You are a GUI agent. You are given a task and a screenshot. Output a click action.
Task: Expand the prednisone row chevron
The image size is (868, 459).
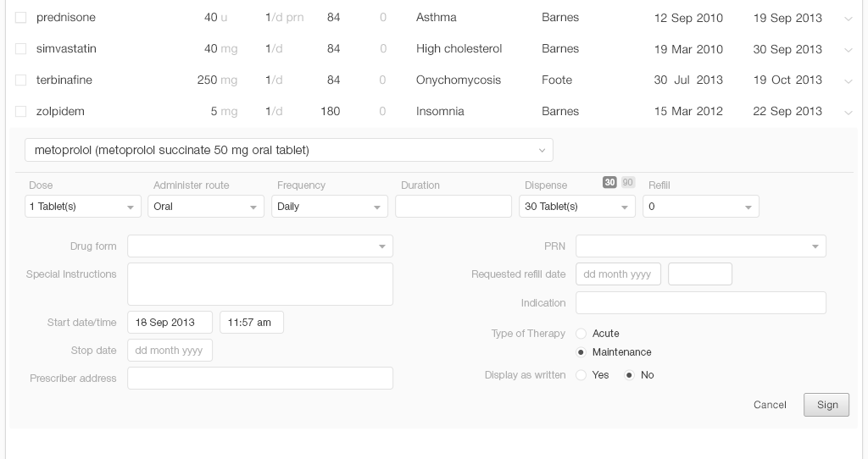pos(848,19)
